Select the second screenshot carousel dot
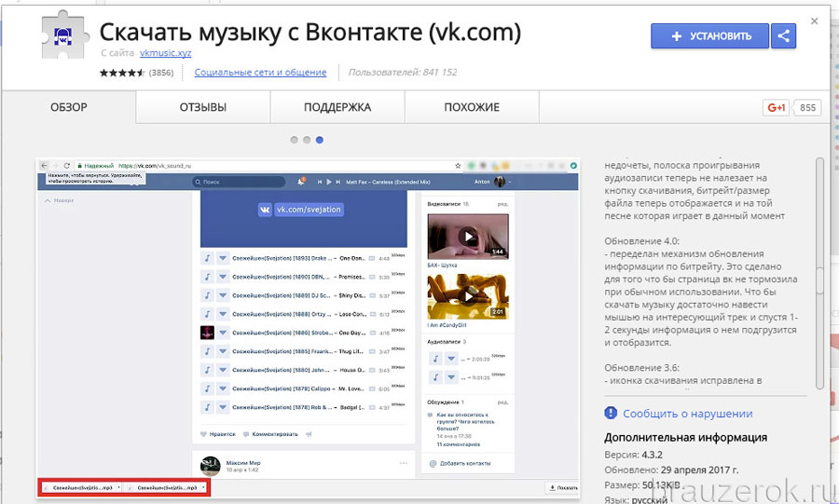The width and height of the screenshot is (839, 504). [x=307, y=140]
